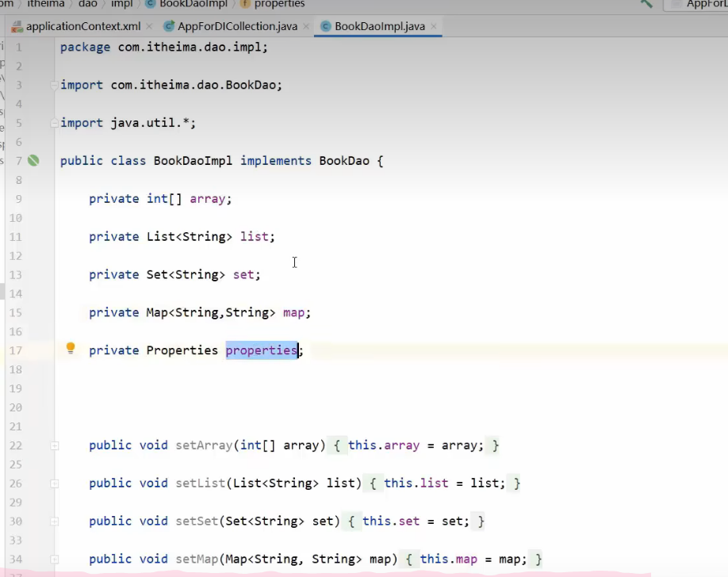The height and width of the screenshot is (577, 728).
Task: Open the run configuration dropdown AppForD...
Action: [702, 4]
